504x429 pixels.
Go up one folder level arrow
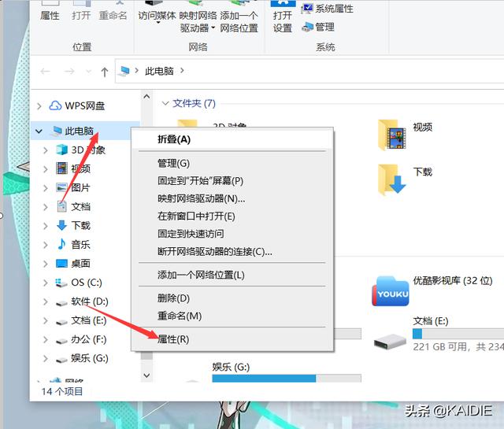coord(104,72)
